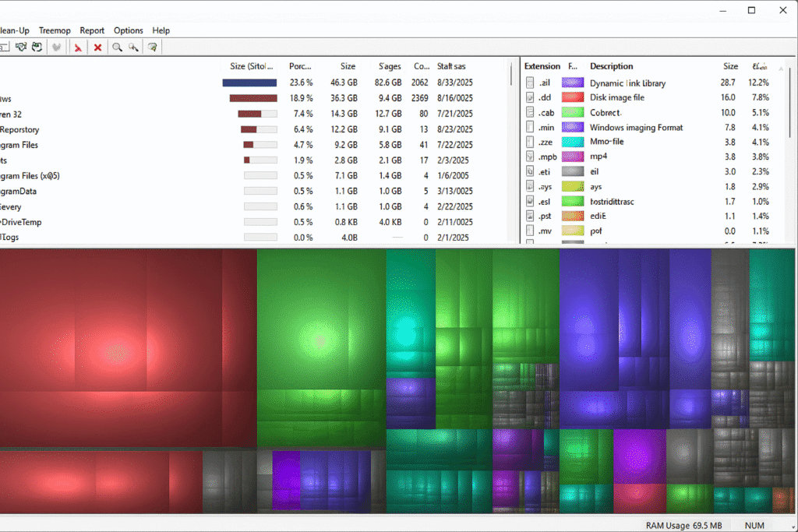Select the zoom in magnifier on the toolbar
Screen dimensions: 798x532
tap(118, 48)
